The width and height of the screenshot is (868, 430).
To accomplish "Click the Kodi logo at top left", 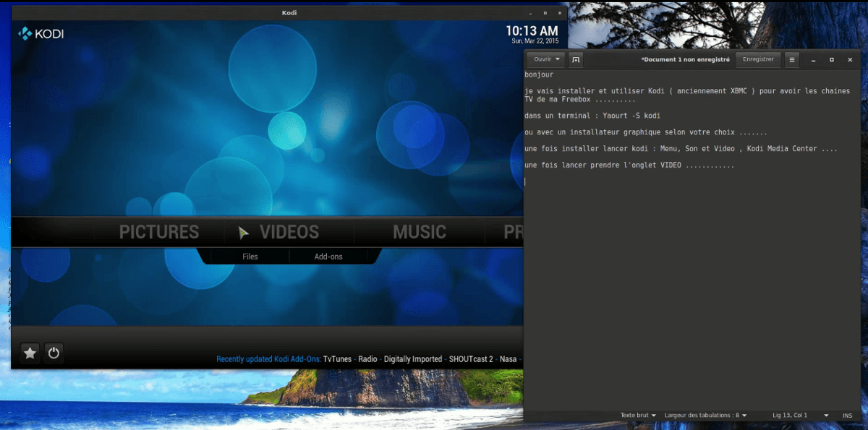I will click(41, 33).
